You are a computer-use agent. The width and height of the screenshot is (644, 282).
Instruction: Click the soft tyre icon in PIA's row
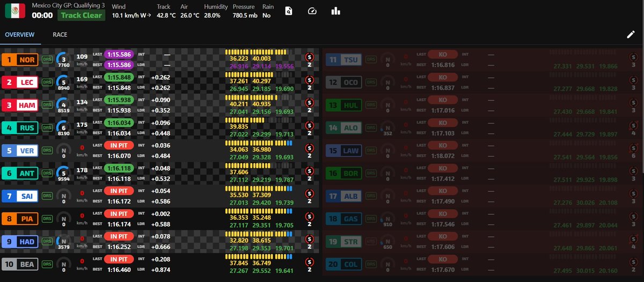[310, 215]
